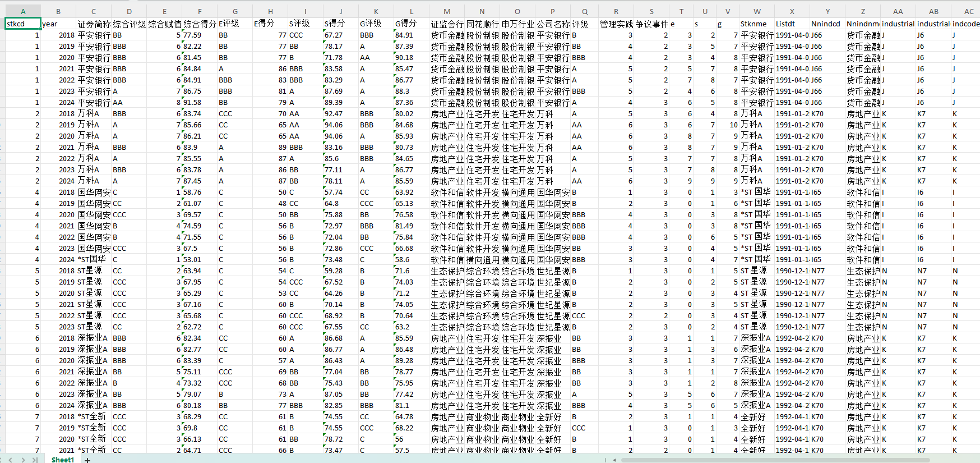Select the cell containing 67.27
Viewport: 980px width, 463px height.
[341, 35]
